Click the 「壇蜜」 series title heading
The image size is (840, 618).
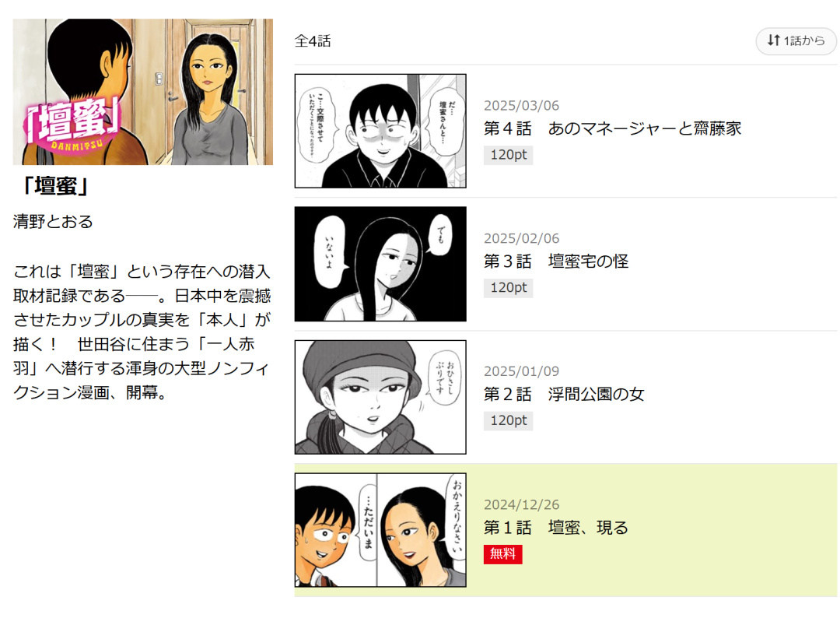pyautogui.click(x=55, y=187)
